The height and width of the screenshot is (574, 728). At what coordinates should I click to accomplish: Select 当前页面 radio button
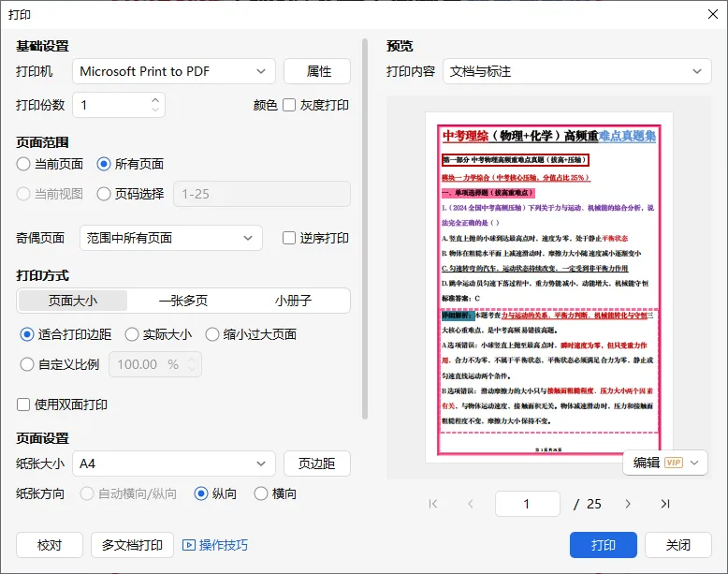click(23, 164)
